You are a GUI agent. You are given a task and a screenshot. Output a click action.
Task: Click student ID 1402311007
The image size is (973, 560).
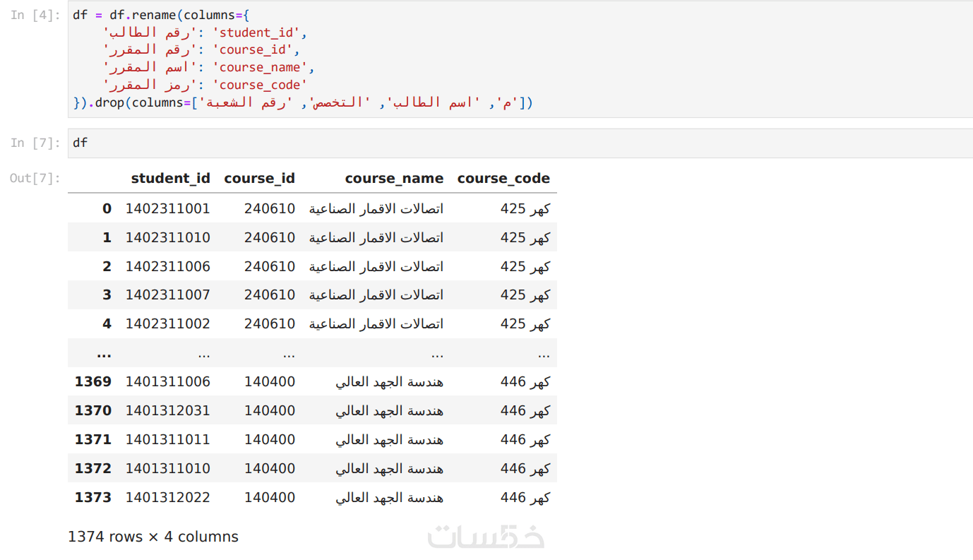[x=168, y=294]
